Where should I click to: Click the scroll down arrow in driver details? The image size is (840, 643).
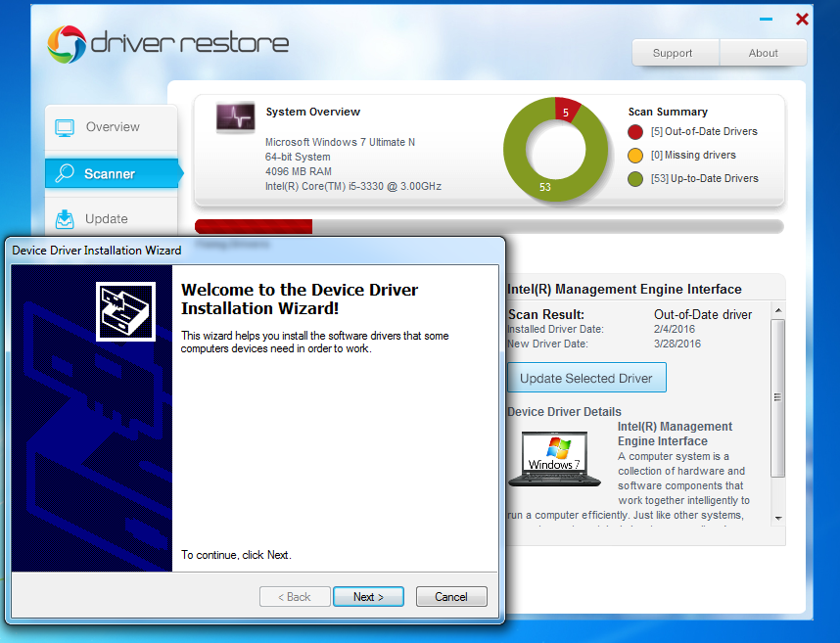[x=778, y=519]
